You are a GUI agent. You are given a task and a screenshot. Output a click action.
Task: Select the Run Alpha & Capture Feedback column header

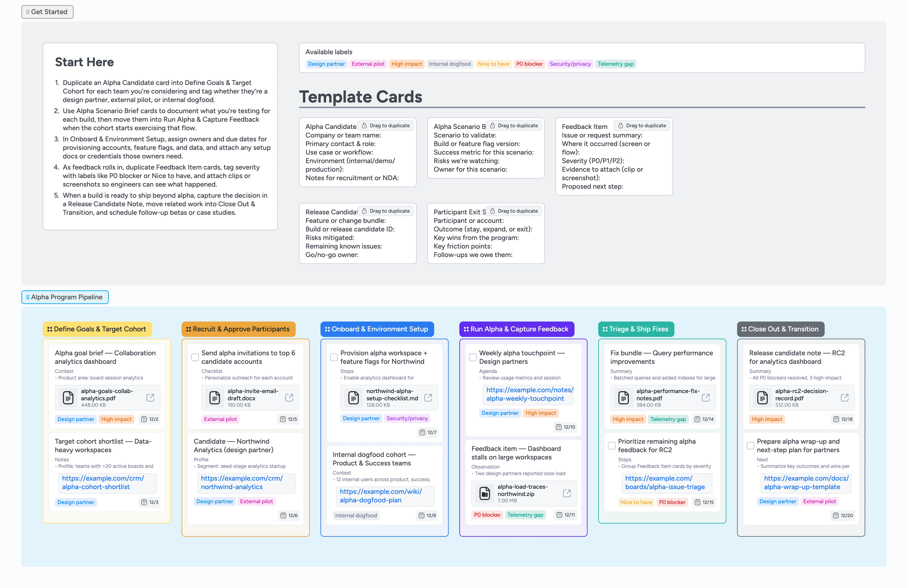[517, 329]
